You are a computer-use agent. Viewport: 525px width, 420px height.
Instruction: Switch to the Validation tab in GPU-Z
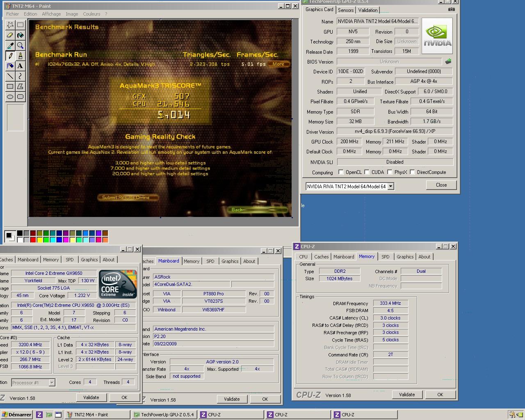point(368,10)
